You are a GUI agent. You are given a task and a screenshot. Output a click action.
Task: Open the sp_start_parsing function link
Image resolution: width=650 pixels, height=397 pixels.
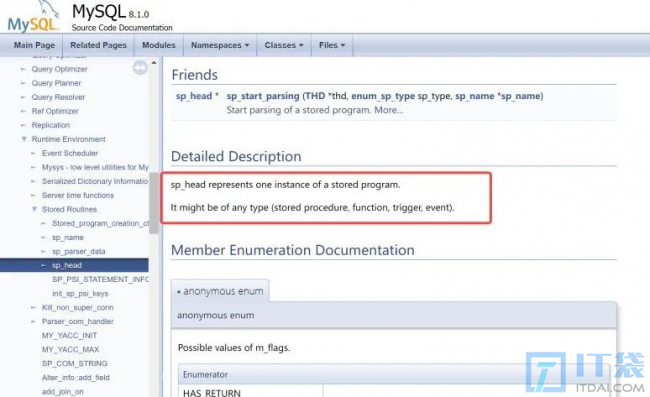pyautogui.click(x=263, y=96)
